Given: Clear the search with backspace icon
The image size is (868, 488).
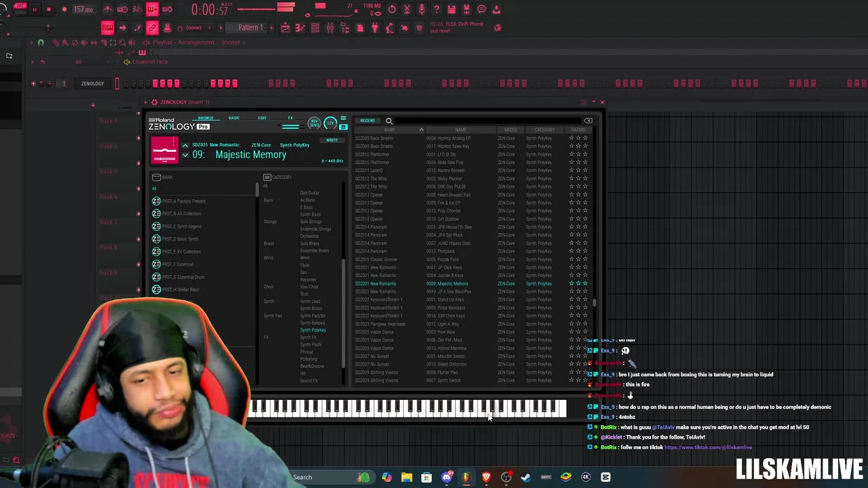Looking at the screenshot, I should (x=588, y=121).
